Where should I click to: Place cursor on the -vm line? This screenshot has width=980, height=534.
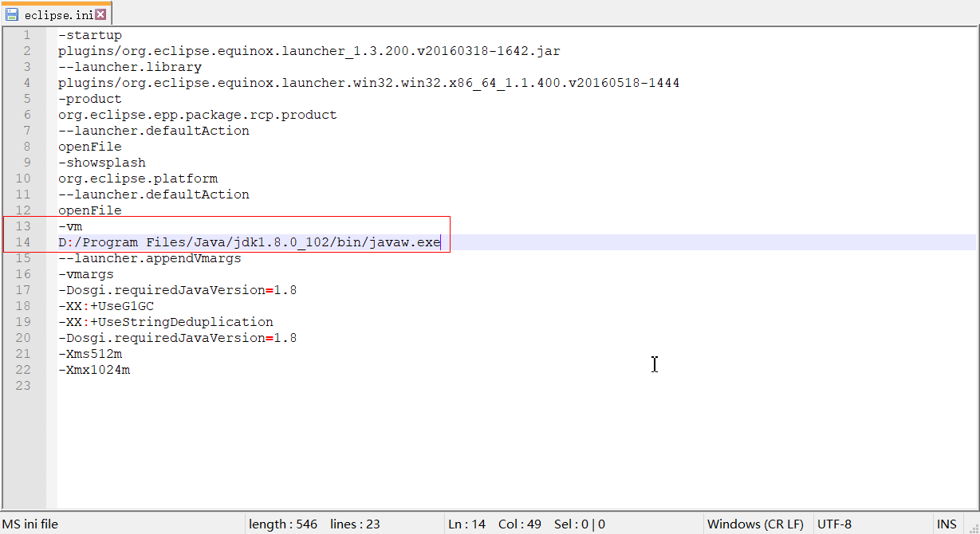[x=70, y=226]
